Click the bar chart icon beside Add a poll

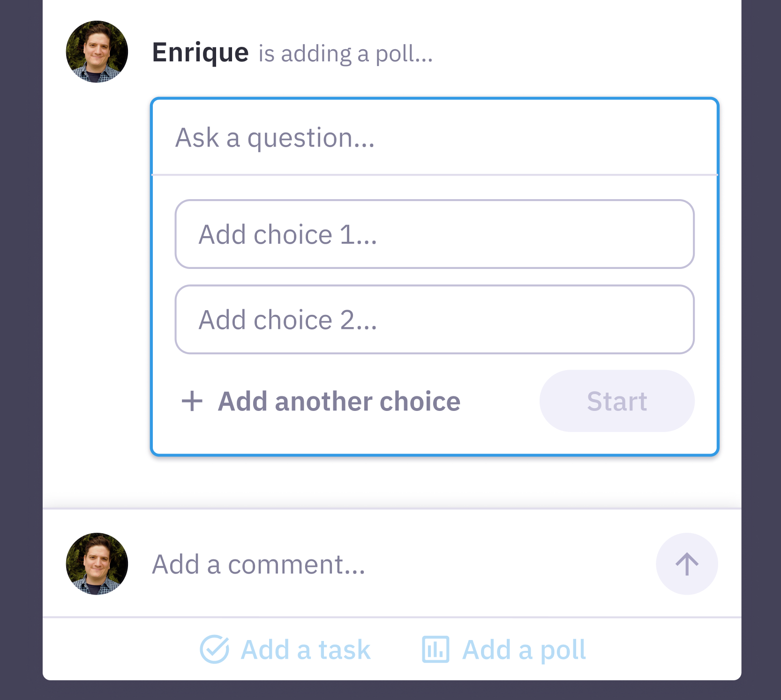click(436, 649)
